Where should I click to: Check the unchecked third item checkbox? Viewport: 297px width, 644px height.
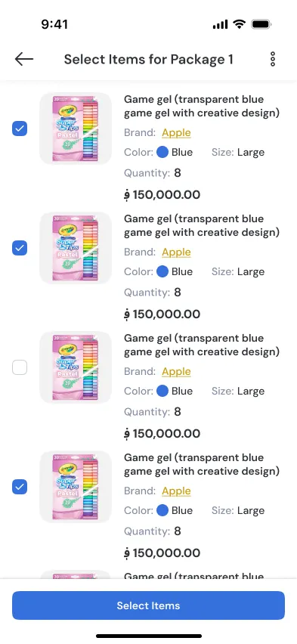(x=20, y=367)
